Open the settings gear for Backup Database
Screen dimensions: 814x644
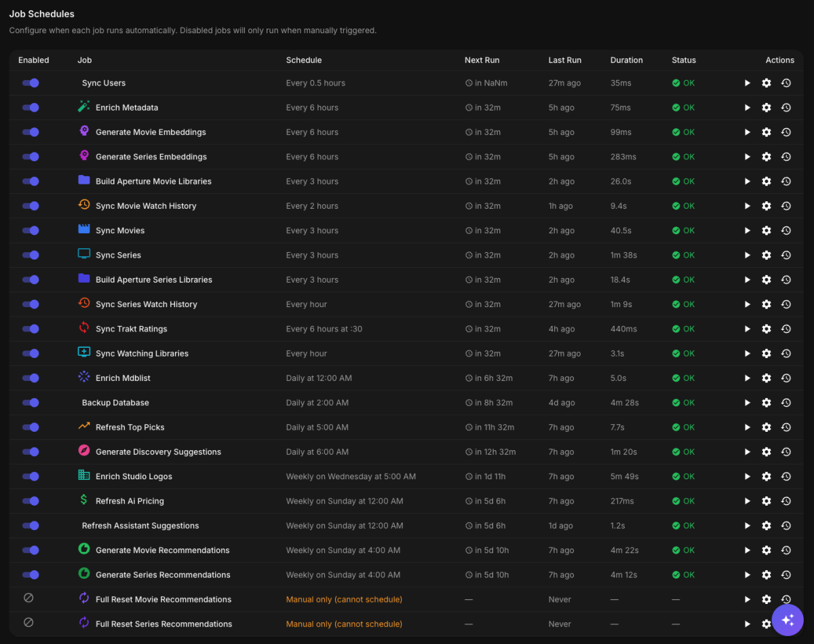pyautogui.click(x=767, y=403)
